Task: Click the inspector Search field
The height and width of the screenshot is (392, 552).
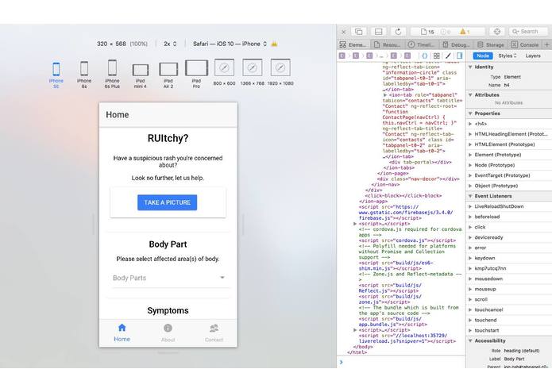Action: [x=528, y=32]
